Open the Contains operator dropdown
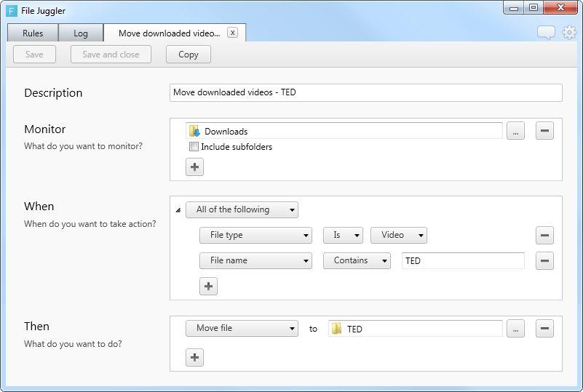 (x=357, y=260)
